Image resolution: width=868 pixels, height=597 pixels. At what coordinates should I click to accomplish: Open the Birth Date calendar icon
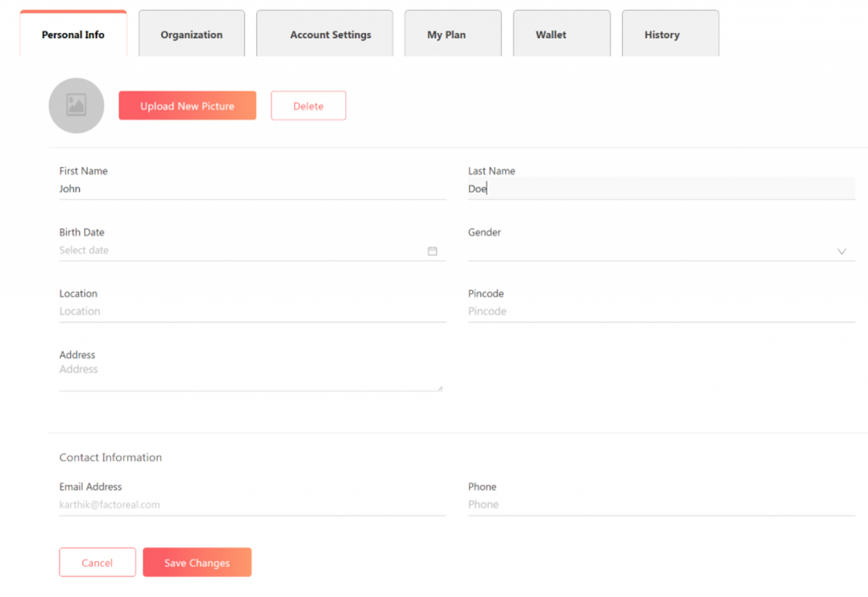[432, 251]
